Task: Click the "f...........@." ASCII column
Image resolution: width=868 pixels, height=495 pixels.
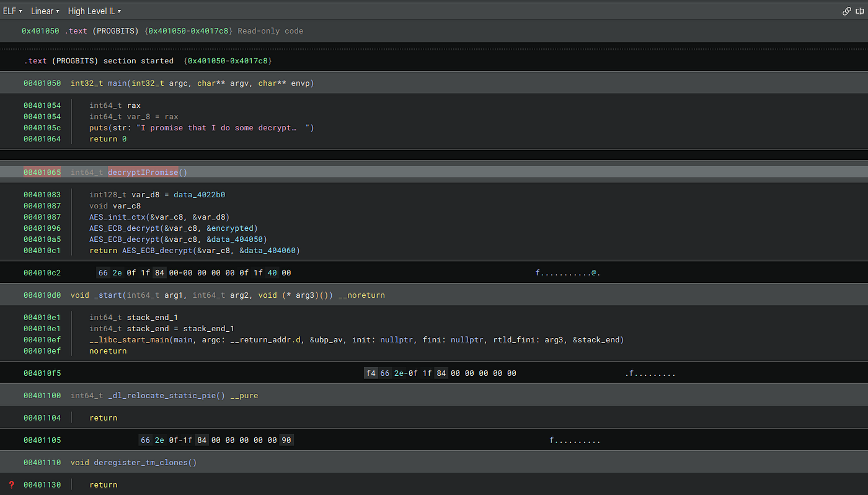Action: pos(568,273)
